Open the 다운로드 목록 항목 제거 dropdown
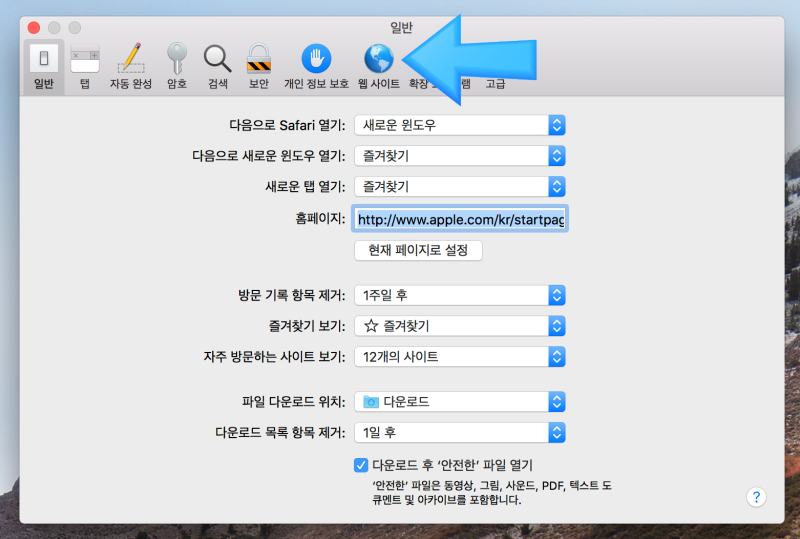The image size is (800, 539). (460, 432)
